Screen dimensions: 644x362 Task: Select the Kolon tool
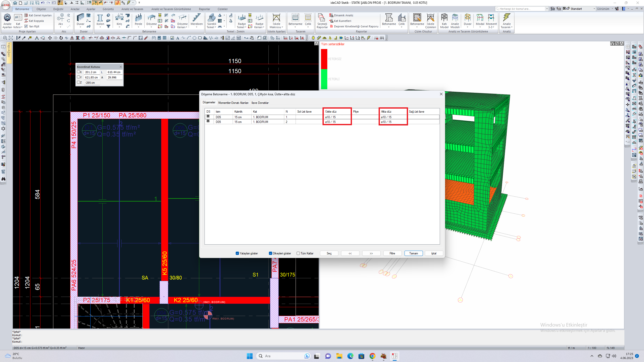click(x=100, y=21)
